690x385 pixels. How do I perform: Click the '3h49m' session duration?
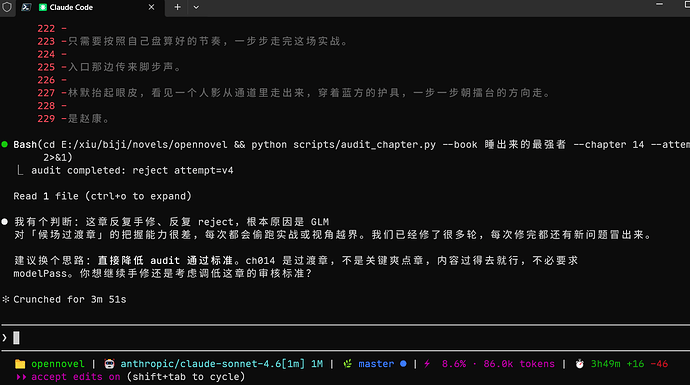pyautogui.click(x=606, y=364)
